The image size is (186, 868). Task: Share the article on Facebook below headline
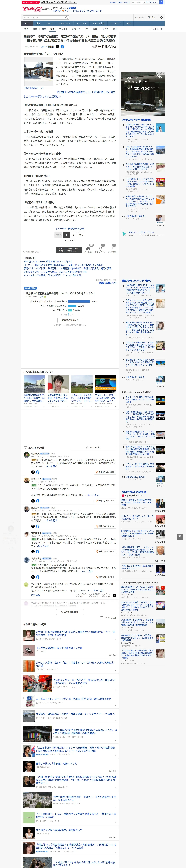coord(62,47)
